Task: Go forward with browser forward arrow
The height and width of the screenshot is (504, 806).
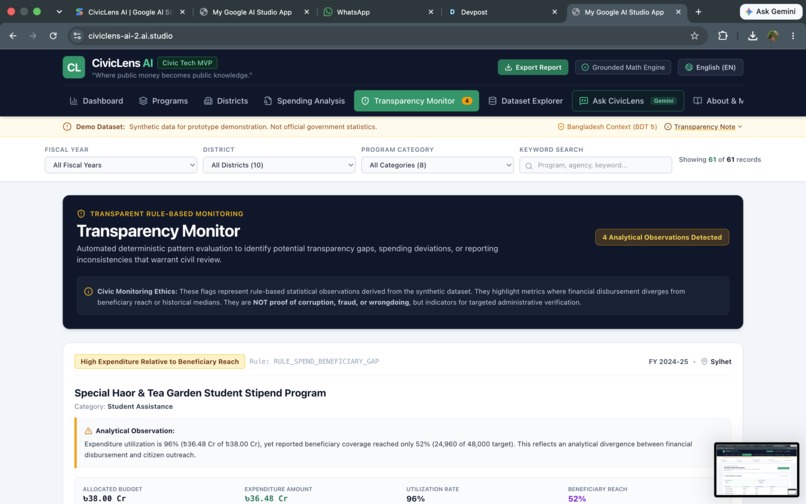Action: (33, 35)
